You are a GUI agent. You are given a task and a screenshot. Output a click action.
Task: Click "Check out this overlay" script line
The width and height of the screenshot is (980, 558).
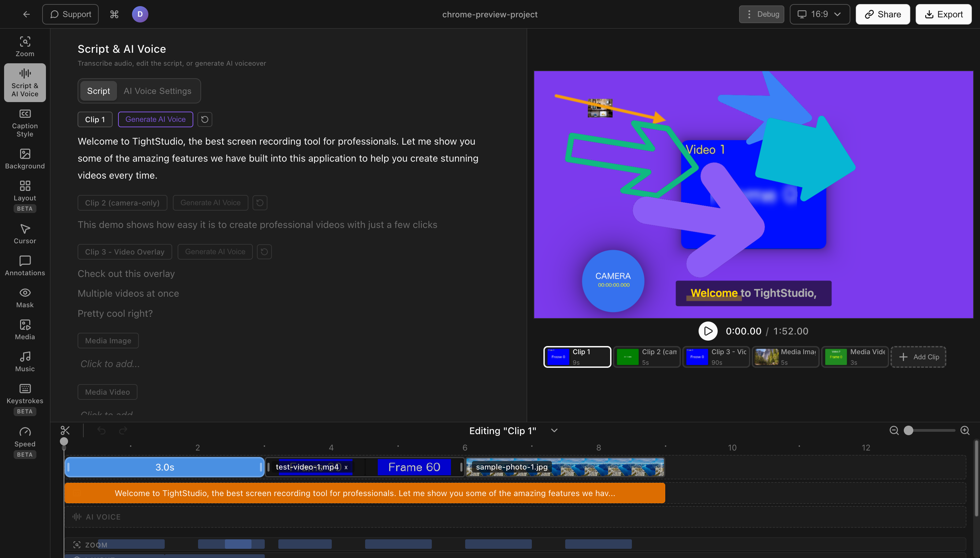point(126,274)
